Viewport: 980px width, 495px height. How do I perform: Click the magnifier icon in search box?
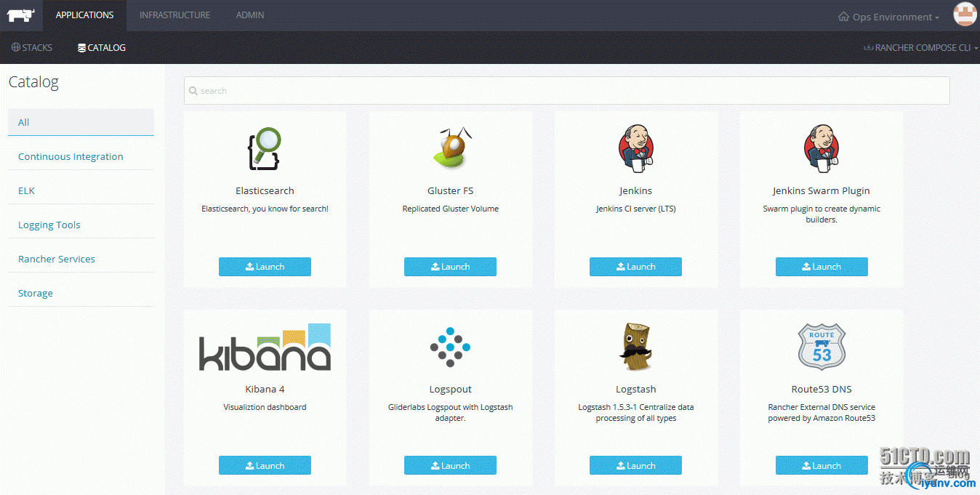tap(193, 91)
